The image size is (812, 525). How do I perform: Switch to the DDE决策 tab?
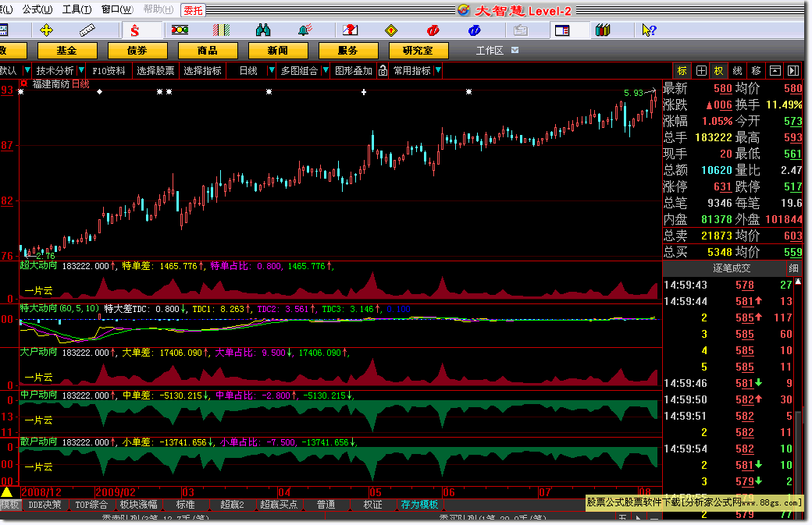click(x=45, y=504)
